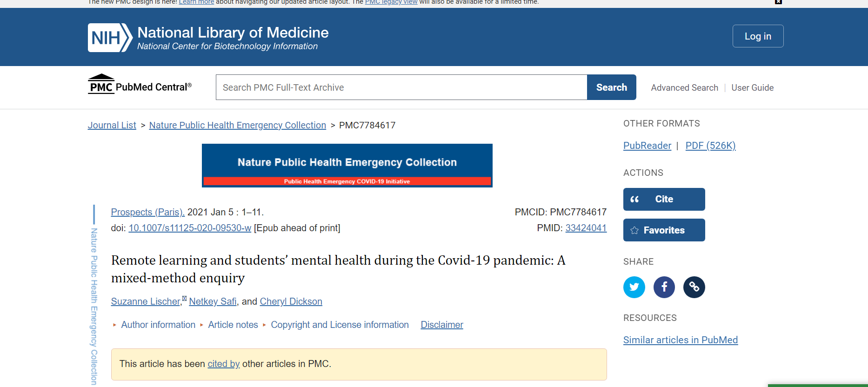This screenshot has width=868, height=387.
Task: Share article on Twitter
Action: point(634,287)
